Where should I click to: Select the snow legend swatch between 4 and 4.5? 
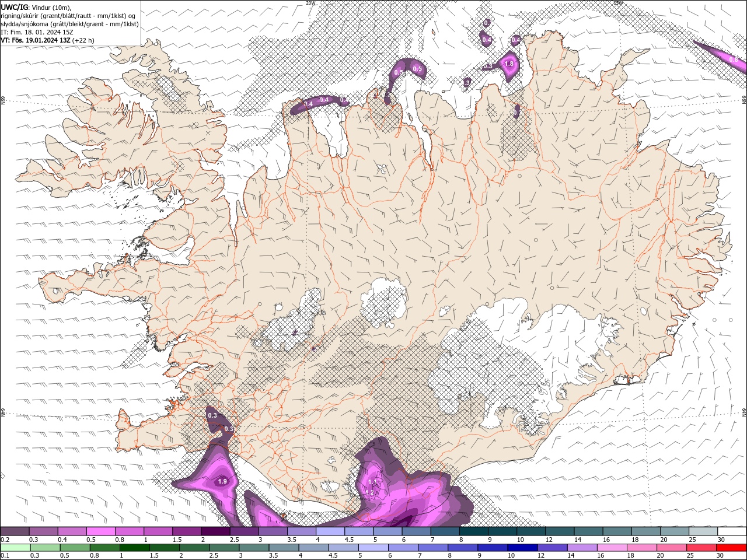(330, 531)
